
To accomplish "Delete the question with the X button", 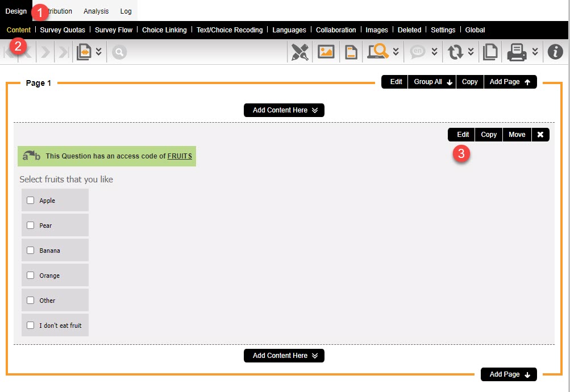I will 540,135.
